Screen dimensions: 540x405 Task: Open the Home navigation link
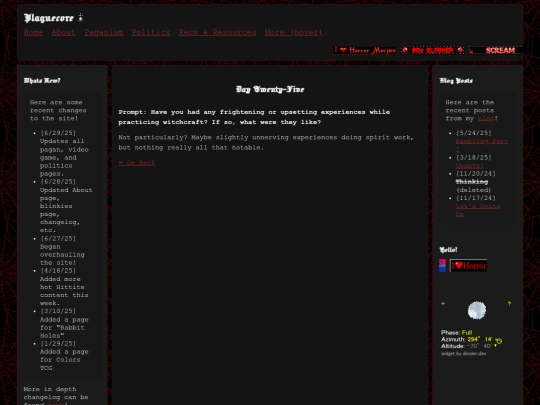point(33,32)
